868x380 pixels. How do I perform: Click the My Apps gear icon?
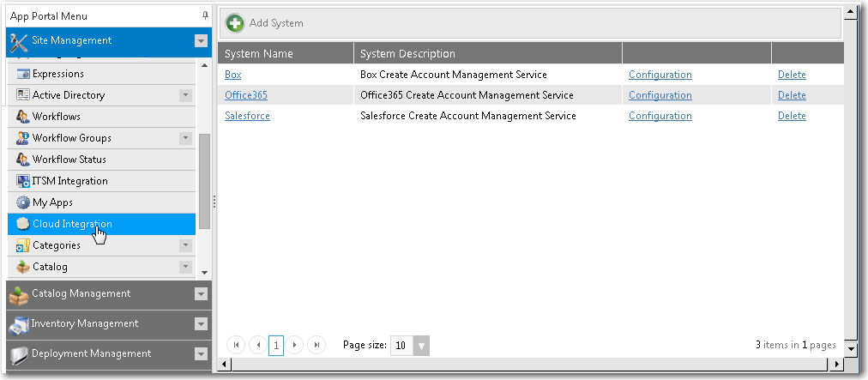23,202
